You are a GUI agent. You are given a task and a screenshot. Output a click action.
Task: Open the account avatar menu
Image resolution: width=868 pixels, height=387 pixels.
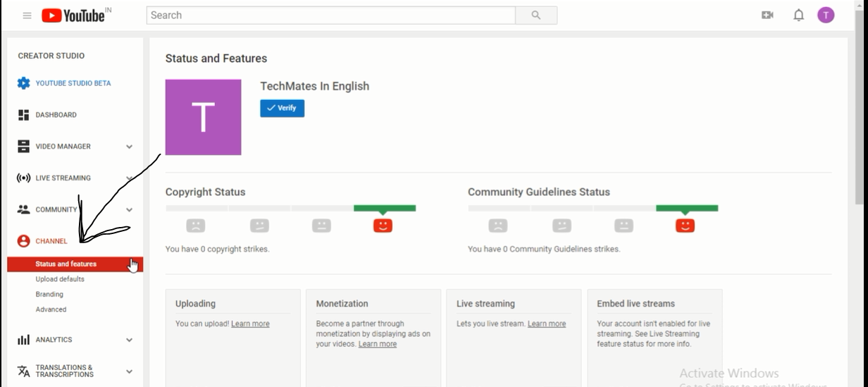click(826, 15)
